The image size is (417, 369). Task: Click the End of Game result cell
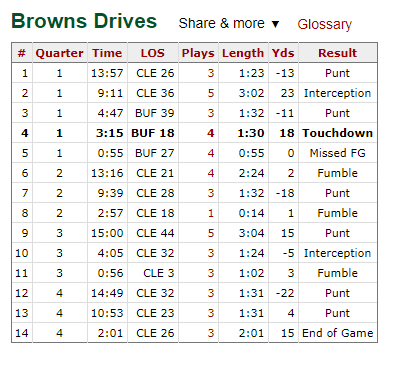pos(338,333)
